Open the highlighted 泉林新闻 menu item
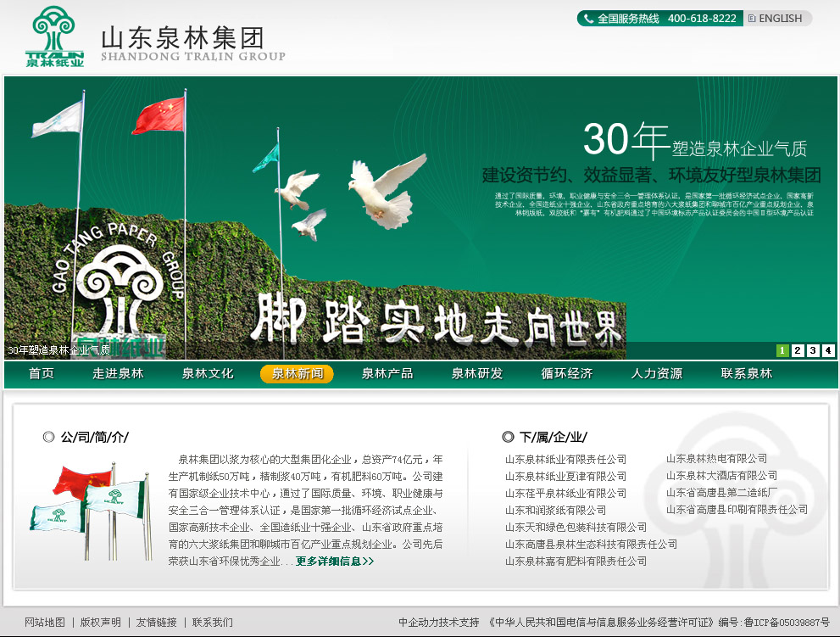This screenshot has width=840, height=637. pos(297,374)
